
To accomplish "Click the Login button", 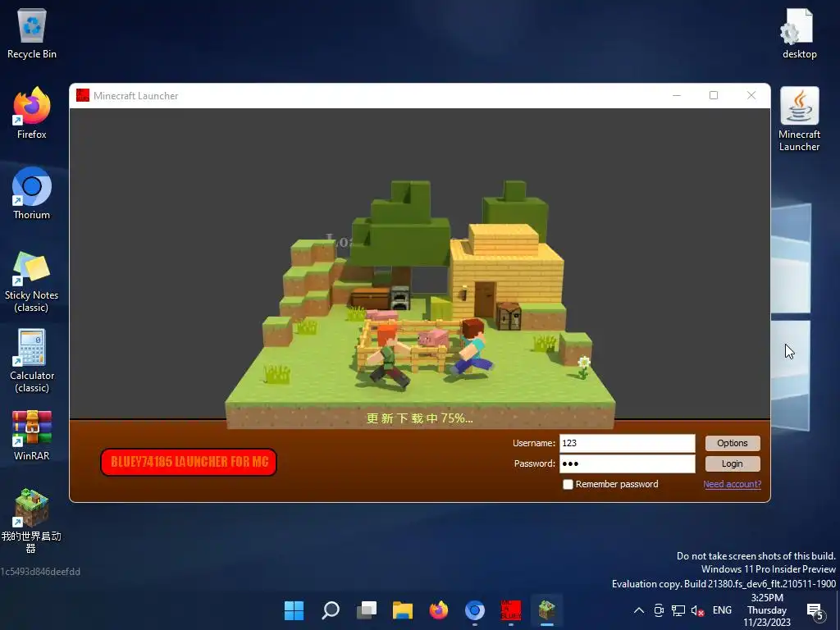I will click(733, 464).
